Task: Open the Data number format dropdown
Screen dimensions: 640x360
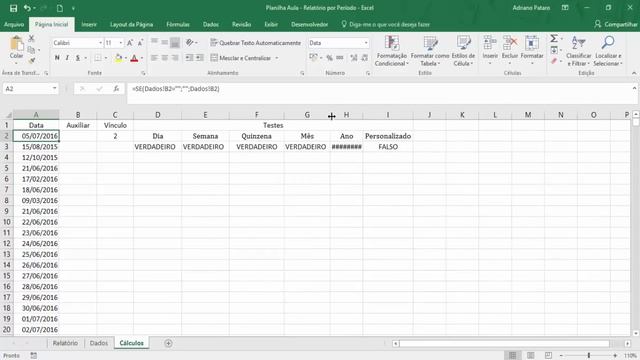Action: pos(366,43)
